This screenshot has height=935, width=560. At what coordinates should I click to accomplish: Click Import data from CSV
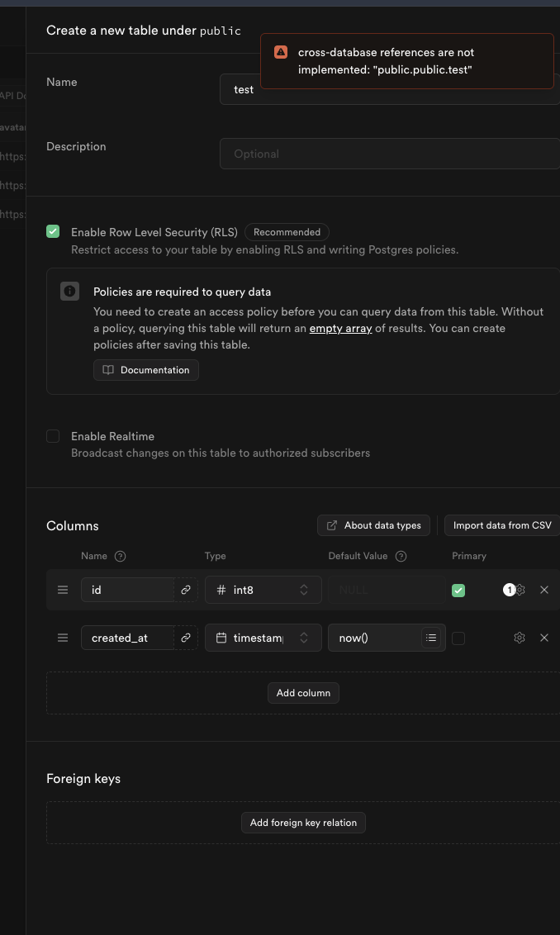[x=501, y=525]
